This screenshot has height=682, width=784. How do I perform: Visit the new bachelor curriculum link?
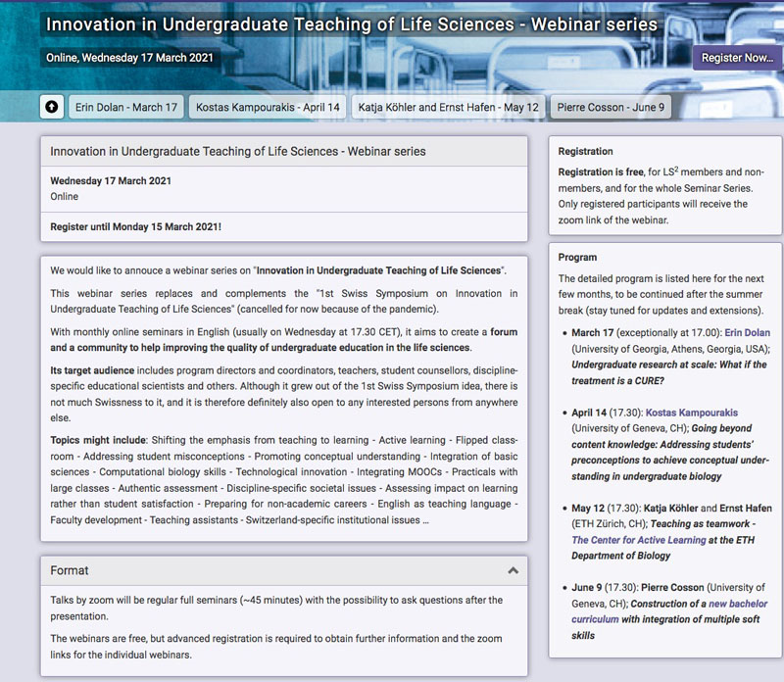coord(669,611)
